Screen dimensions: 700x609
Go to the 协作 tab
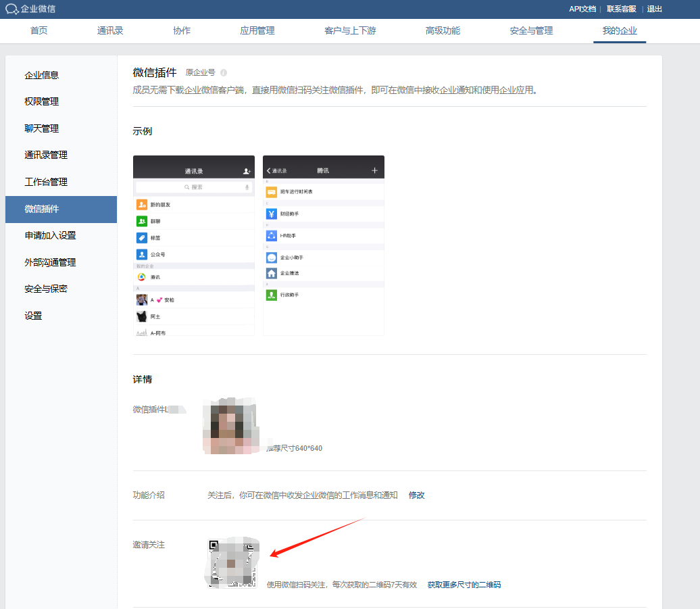click(x=182, y=31)
